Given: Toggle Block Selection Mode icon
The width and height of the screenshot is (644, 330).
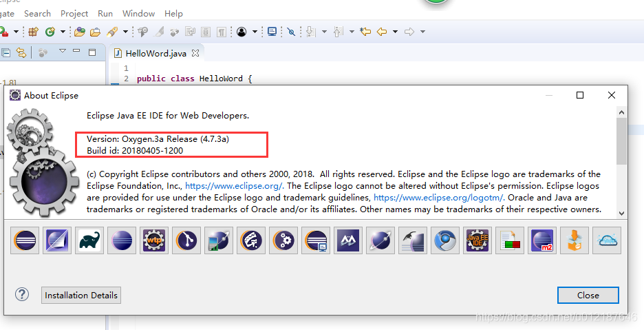Looking at the screenshot, I should pos(206,32).
